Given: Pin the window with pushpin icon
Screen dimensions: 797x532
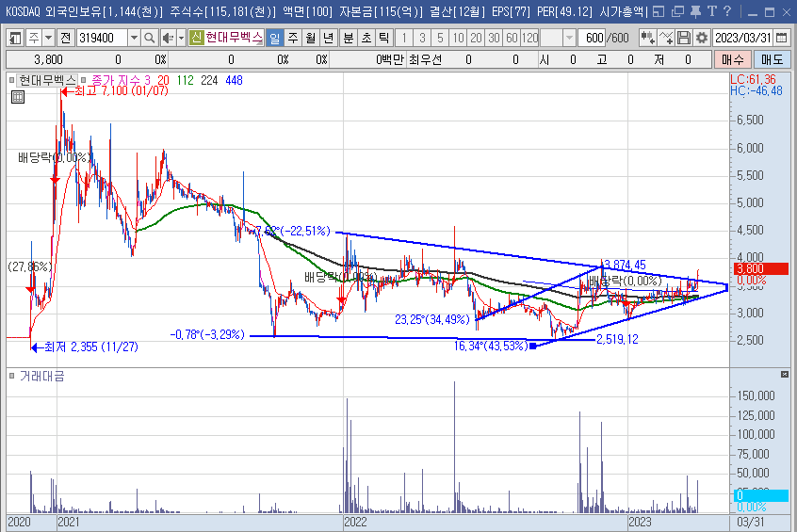Looking at the screenshot, I should pyautogui.click(x=695, y=11).
